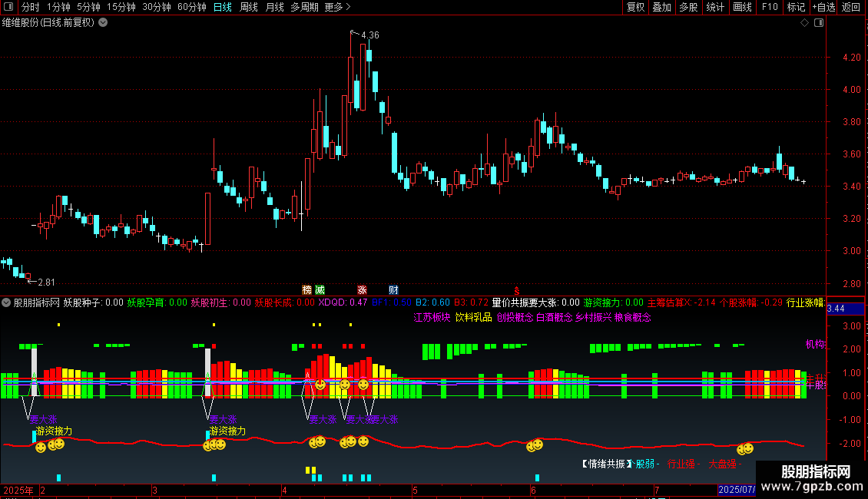Select the 乡村振兴 concept label
868x499 pixels.
pyautogui.click(x=594, y=318)
